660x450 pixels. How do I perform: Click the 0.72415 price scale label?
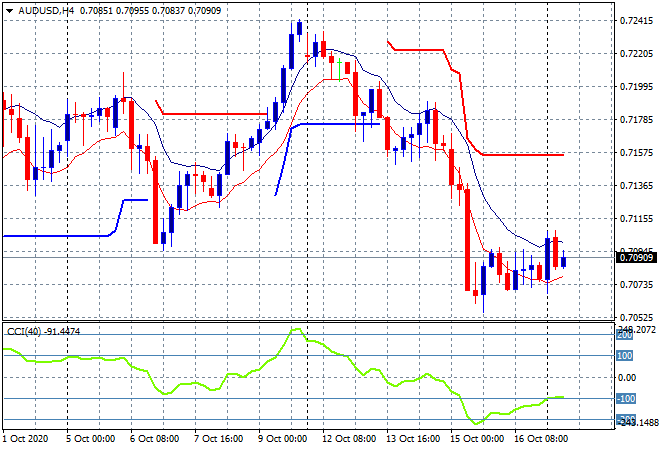pos(636,20)
